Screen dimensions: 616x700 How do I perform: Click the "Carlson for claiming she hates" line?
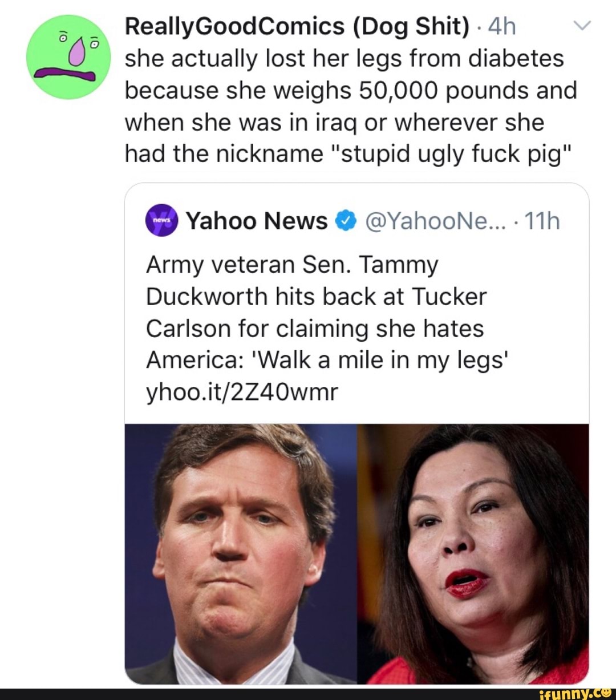[x=315, y=329]
